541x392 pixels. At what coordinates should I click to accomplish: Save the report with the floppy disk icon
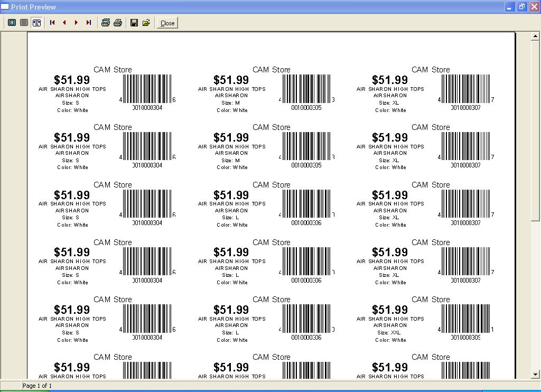pyautogui.click(x=134, y=23)
